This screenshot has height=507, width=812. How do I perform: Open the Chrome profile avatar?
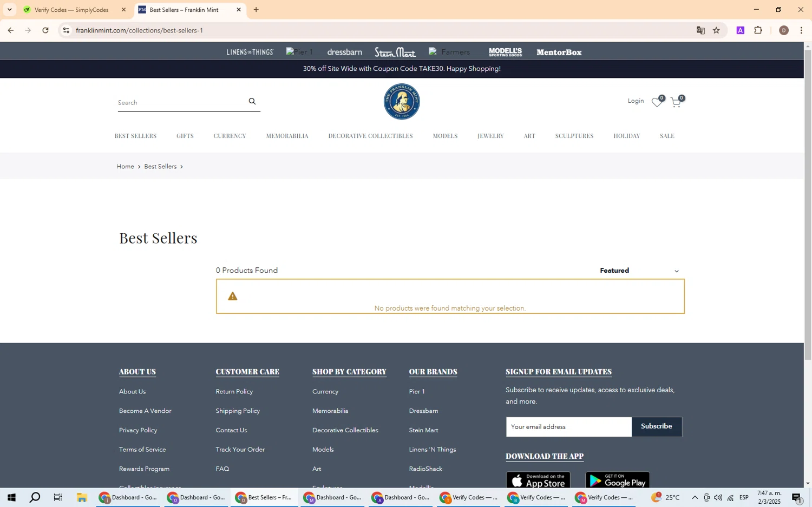click(783, 30)
